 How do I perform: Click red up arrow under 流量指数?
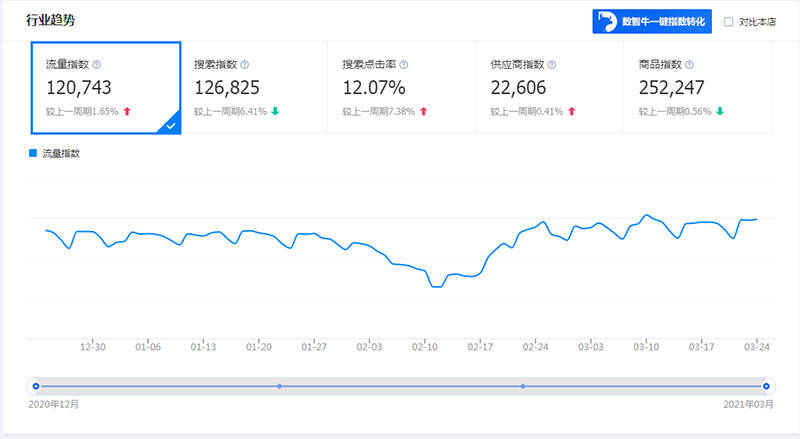(x=127, y=111)
